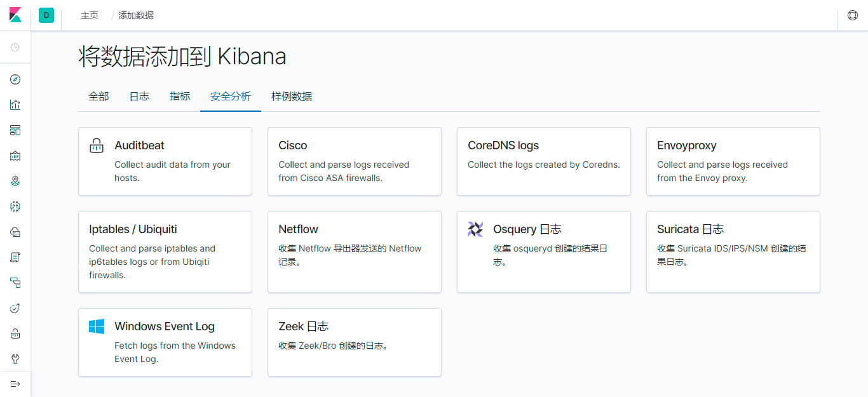
Task: Show recently viewed items clock icon
Action: coord(15,48)
